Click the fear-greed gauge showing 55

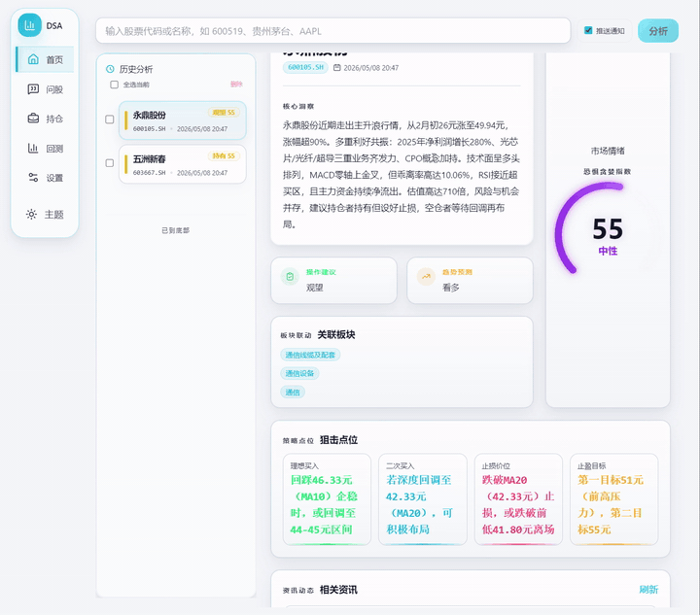pos(608,229)
